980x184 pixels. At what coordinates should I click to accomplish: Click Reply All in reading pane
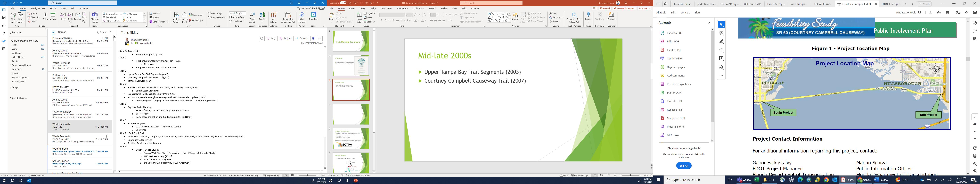285,39
